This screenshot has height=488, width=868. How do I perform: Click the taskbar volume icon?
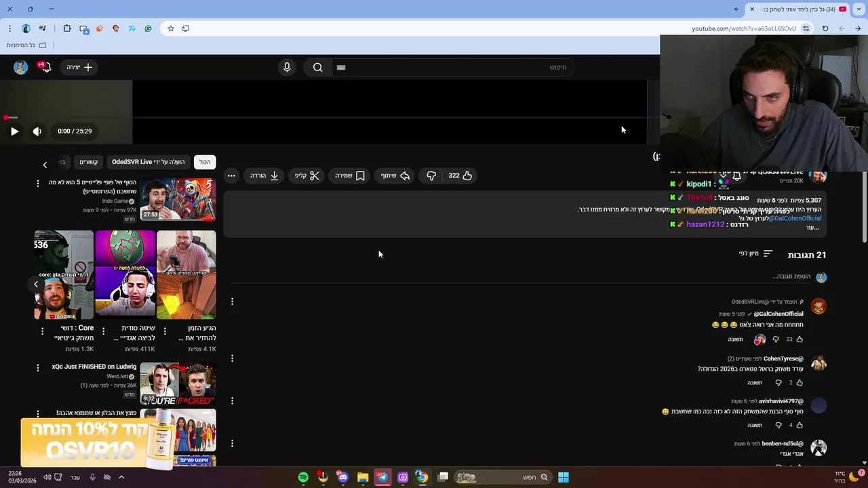(x=47, y=477)
